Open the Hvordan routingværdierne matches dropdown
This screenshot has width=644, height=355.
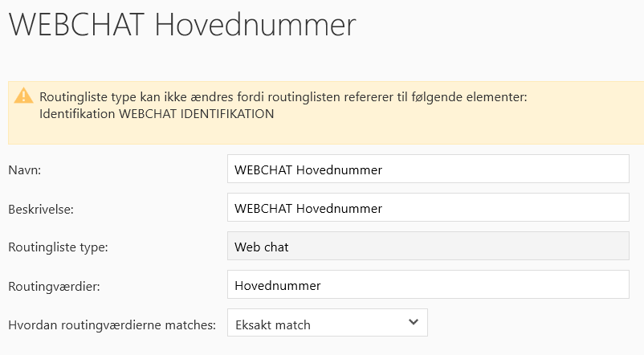click(x=327, y=323)
